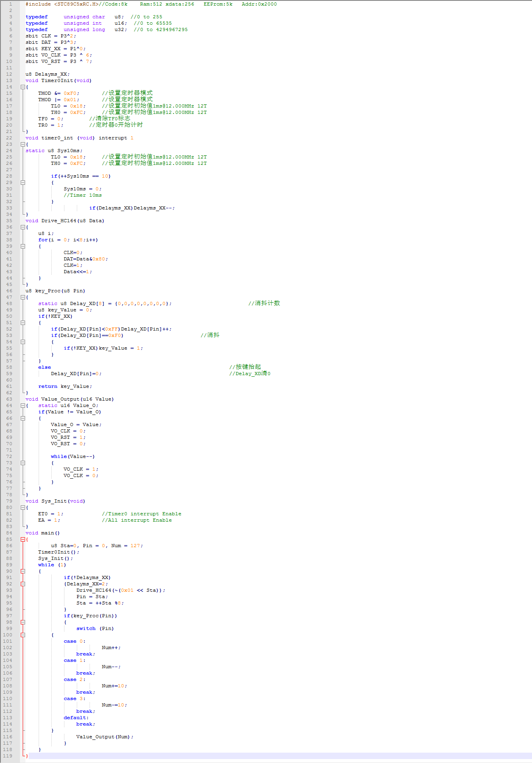
Task: Click the 'TMOD |= 0x01;' statement
Action: 59,100
